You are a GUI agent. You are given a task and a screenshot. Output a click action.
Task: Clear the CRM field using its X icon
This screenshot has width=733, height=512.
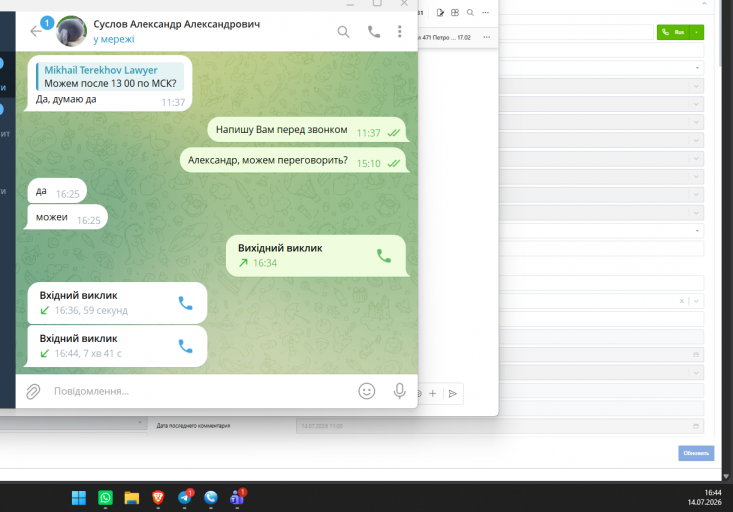tap(682, 301)
